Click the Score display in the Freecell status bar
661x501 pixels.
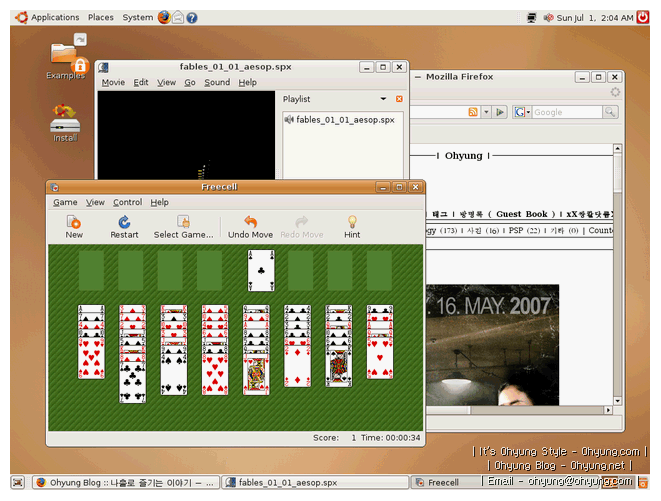(335, 438)
